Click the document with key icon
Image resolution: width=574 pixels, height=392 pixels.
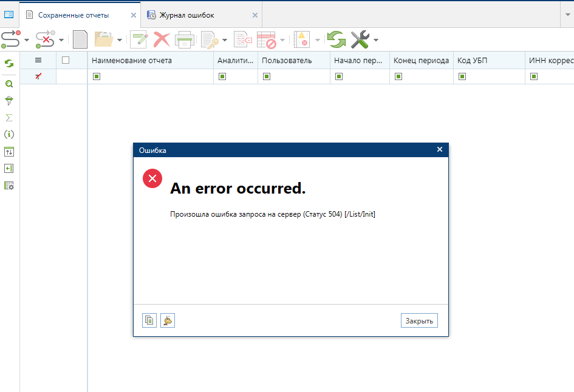tap(210, 39)
